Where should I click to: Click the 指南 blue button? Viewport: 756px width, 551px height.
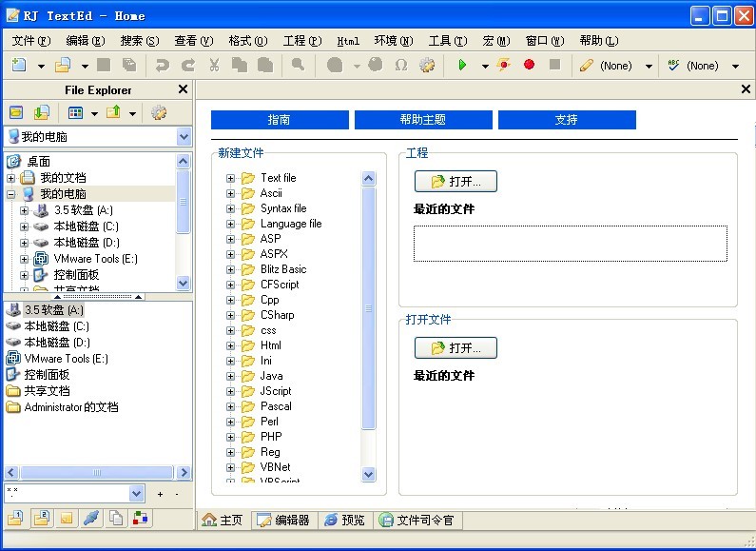pos(279,120)
